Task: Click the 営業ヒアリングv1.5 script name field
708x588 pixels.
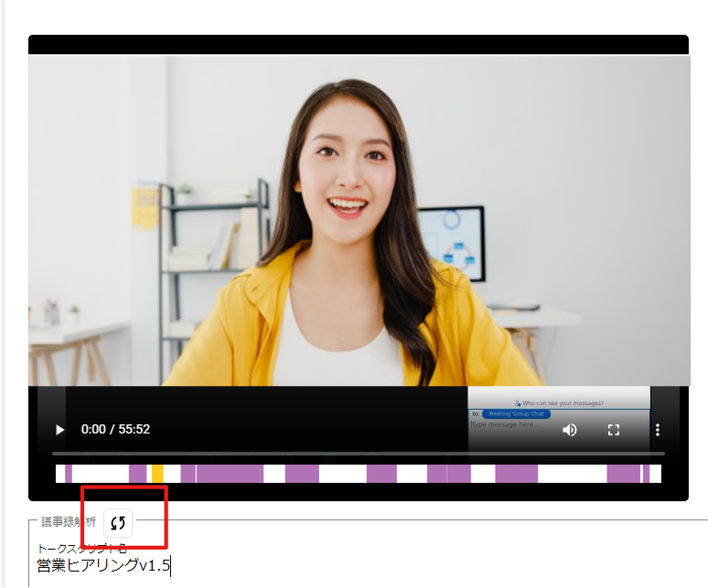Action: [x=103, y=566]
